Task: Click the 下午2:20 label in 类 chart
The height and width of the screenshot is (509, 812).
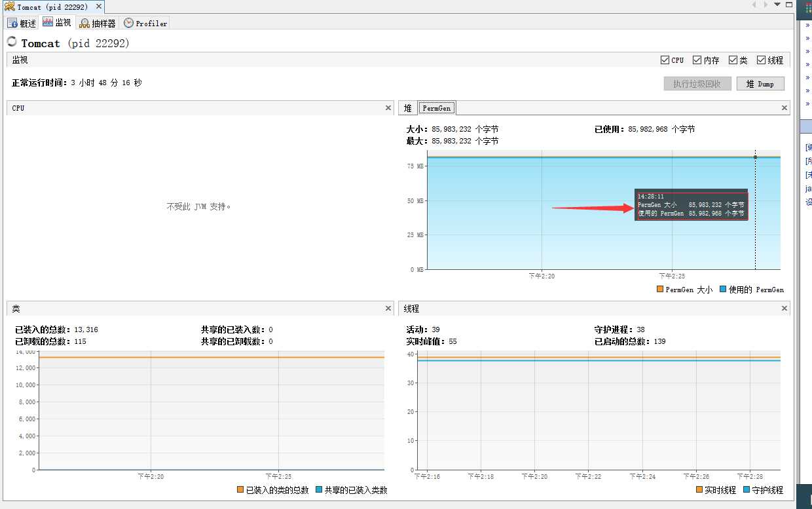Action: tap(151, 476)
